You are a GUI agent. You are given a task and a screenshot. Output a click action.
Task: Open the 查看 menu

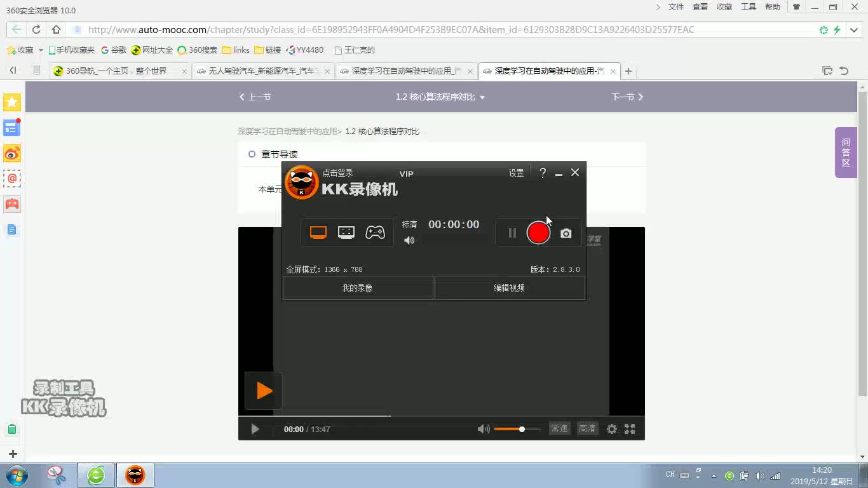tap(700, 7)
